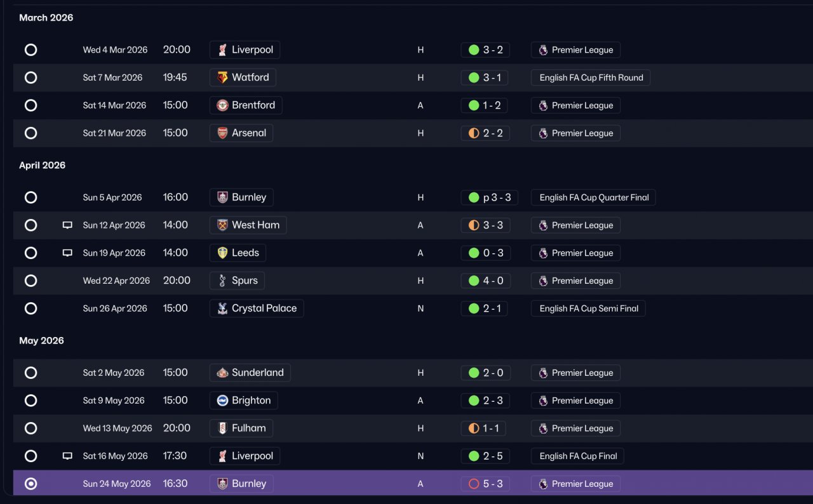Screen dimensions: 813x504
Task: Click the red loss indicator on 5 - 3 result
Action: 473,484
